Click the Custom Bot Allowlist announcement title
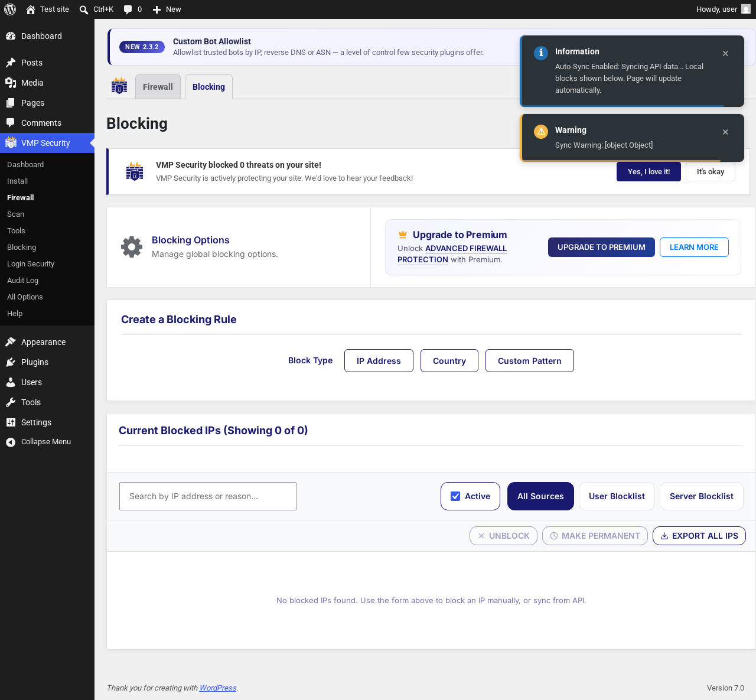The height and width of the screenshot is (700, 756). pos(212,41)
